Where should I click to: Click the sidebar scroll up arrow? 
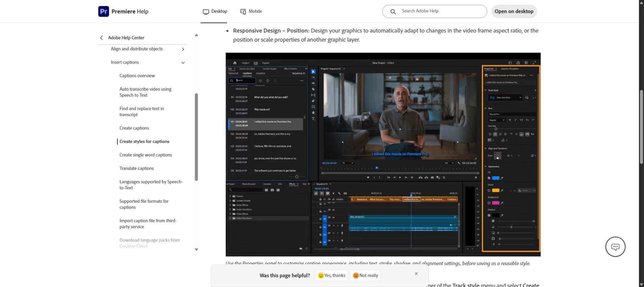pyautogui.click(x=196, y=35)
